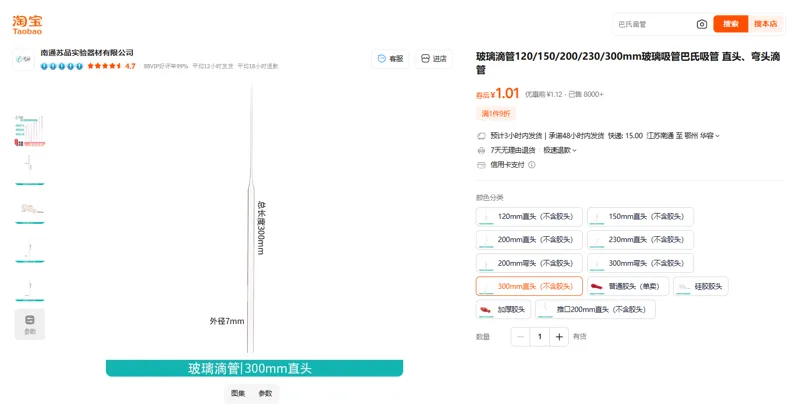Viewport: 800px width, 418px height.
Task: Click the shop rating 4.7 stars
Action: 111,66
